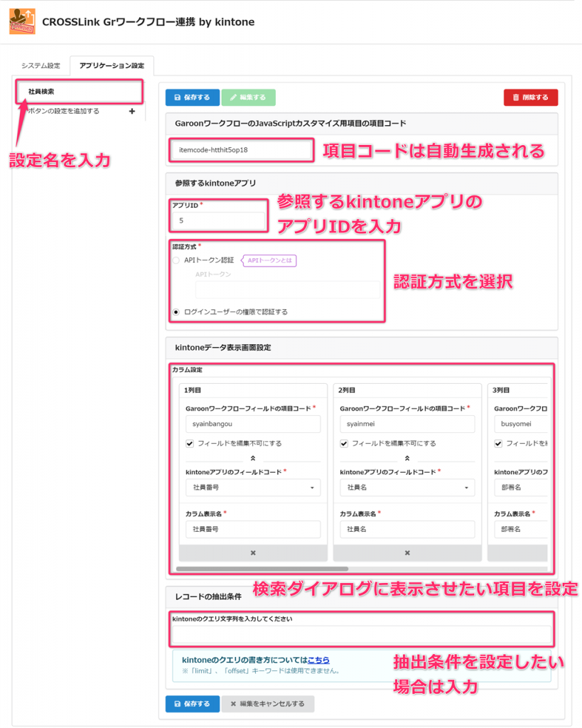Screen dimensions: 582x728
Task: Click the syainmei Garoon field code input
Action: pos(407,424)
